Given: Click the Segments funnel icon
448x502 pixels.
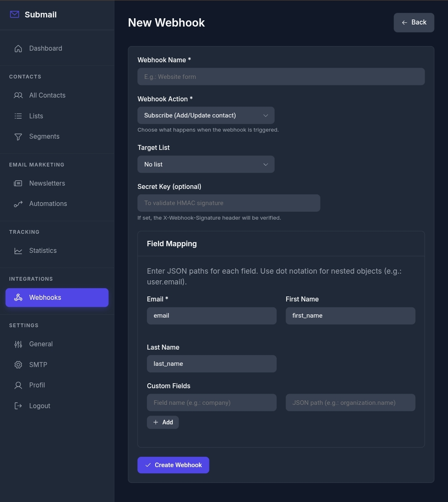Looking at the screenshot, I should click(x=18, y=137).
